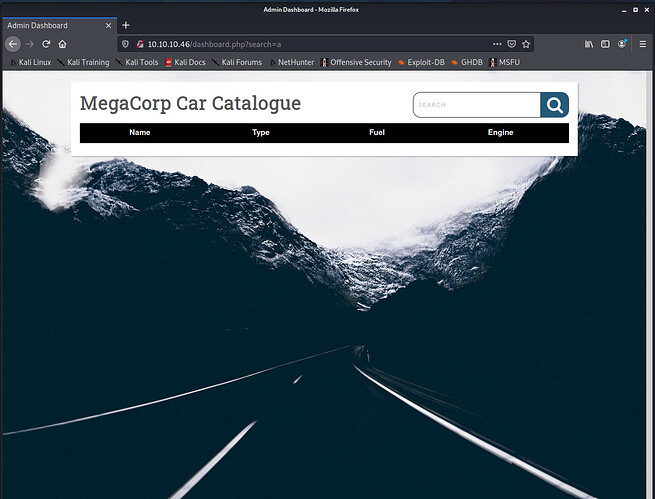Open the Firefox hamburger menu

642,44
